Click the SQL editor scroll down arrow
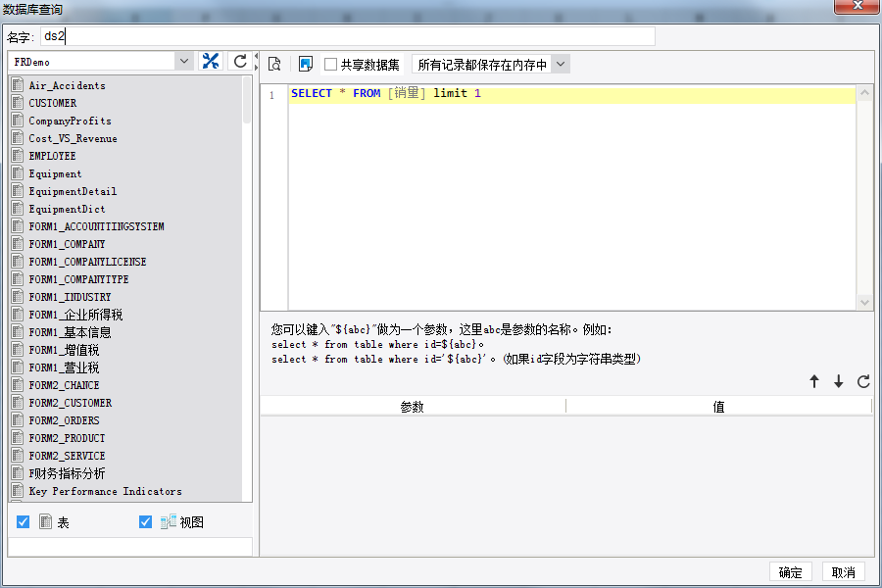Viewport: 882px width, 588px height. click(x=864, y=302)
